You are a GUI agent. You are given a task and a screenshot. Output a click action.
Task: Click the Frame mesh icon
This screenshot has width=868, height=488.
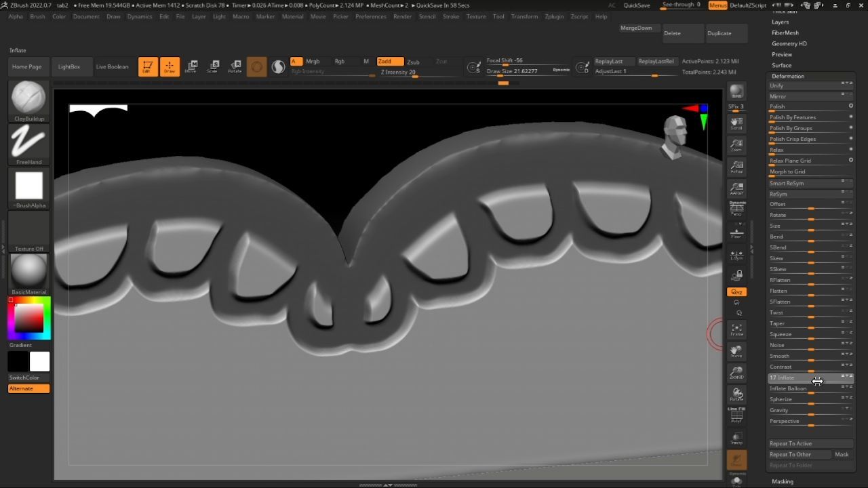click(x=736, y=329)
